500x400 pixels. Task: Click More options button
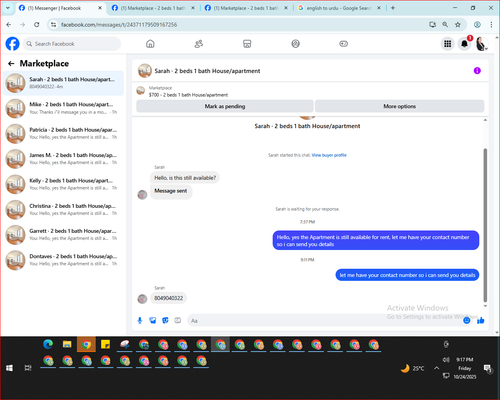click(399, 106)
